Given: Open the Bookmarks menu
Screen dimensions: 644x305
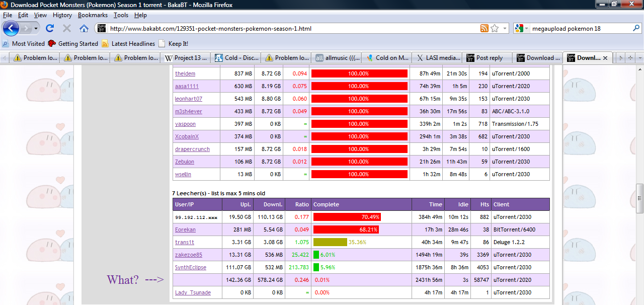Looking at the screenshot, I should pyautogui.click(x=93, y=15).
